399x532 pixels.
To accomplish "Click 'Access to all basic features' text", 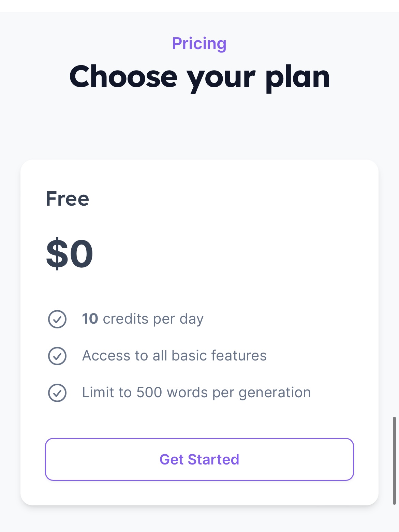I will (x=174, y=356).
